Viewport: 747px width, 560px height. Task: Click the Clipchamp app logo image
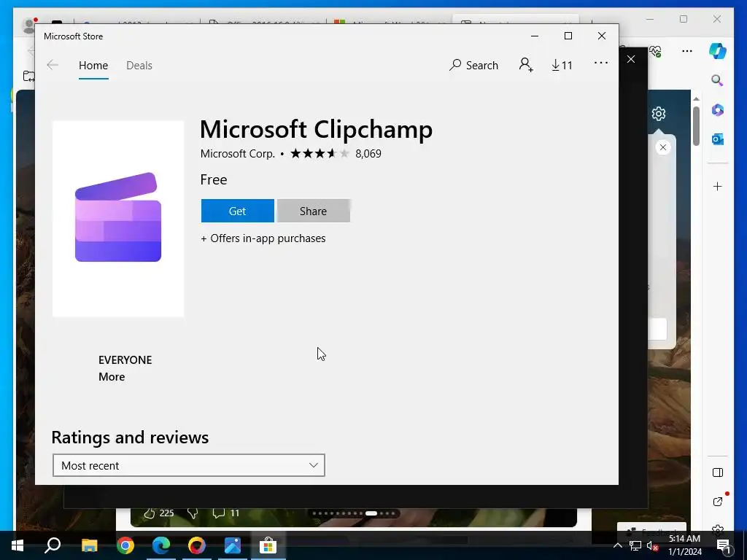point(118,219)
